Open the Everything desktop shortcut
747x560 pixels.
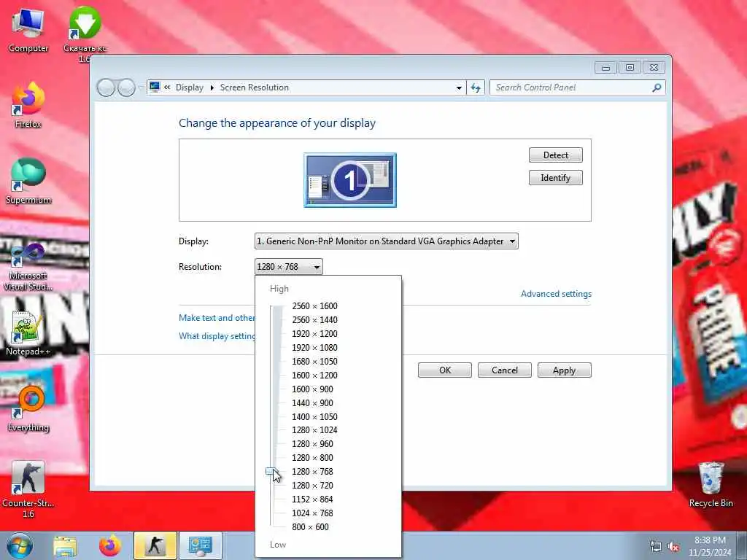click(28, 409)
